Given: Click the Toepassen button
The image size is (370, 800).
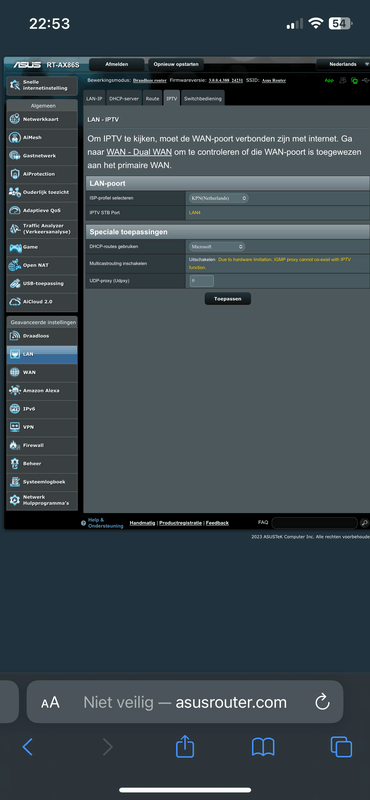Looking at the screenshot, I should coord(228,299).
